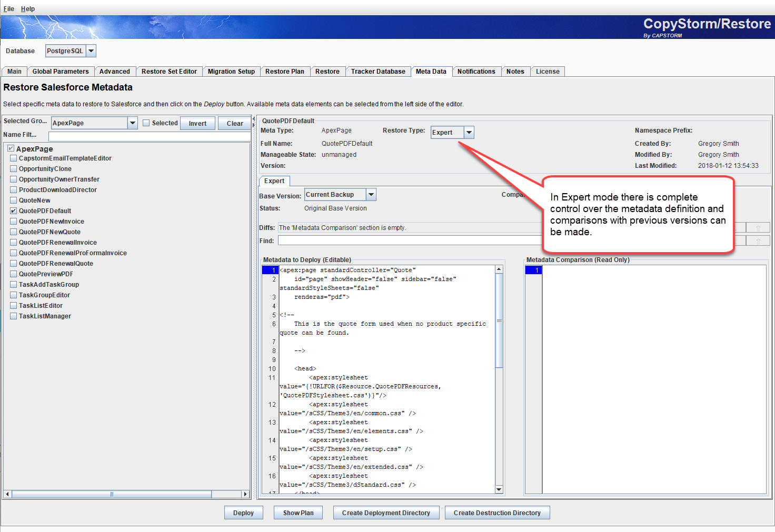Click Create Deployment Directory button
Viewport: 775px width, 532px height.
386,513
